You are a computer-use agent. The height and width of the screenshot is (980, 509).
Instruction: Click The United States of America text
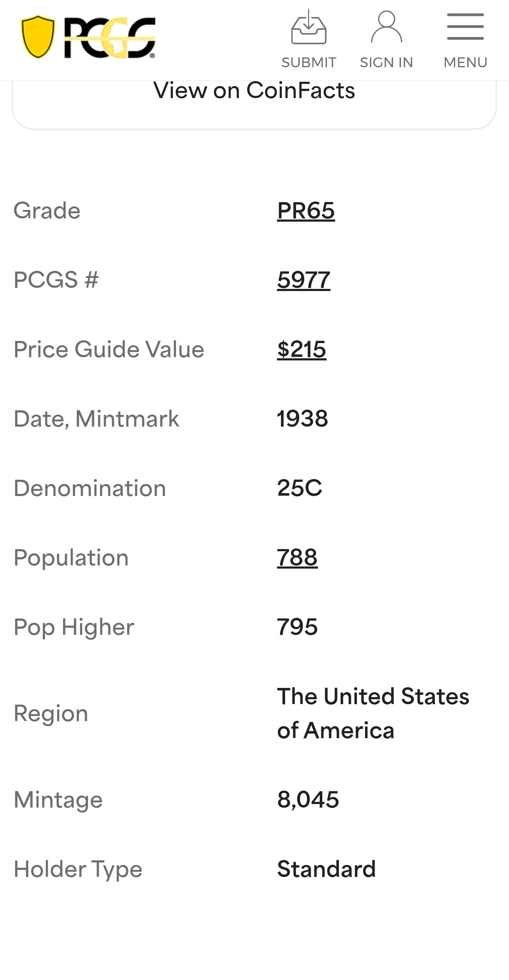pos(372,713)
